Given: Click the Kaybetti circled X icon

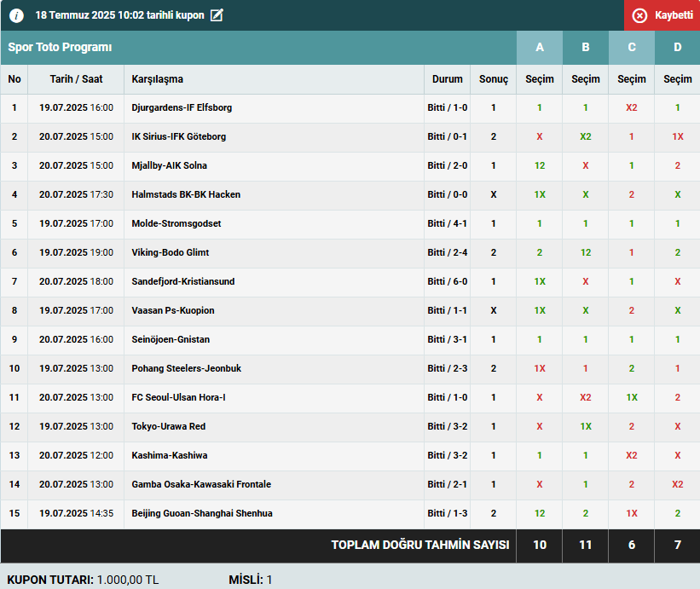Looking at the screenshot, I should pyautogui.click(x=639, y=15).
